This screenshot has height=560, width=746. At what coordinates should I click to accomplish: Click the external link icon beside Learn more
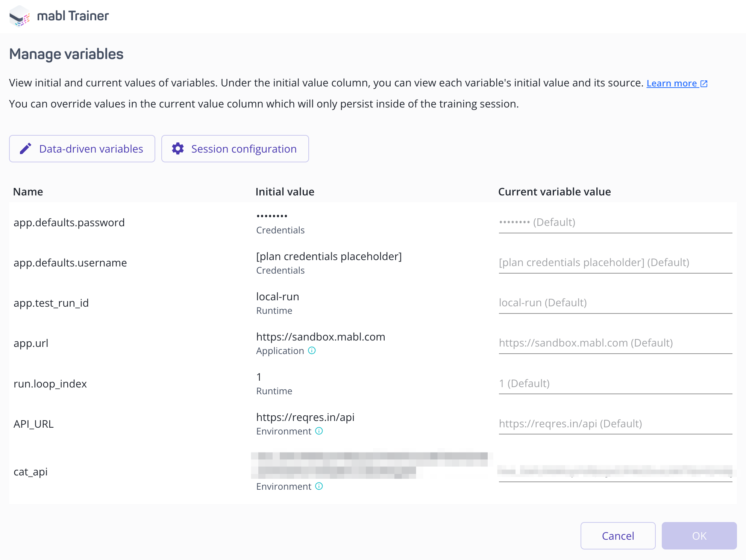704,84
